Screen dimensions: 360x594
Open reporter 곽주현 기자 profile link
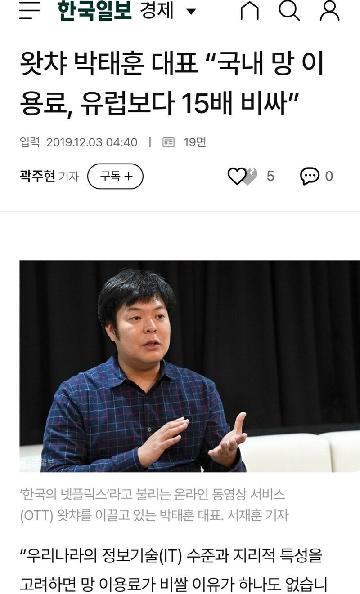pos(49,176)
